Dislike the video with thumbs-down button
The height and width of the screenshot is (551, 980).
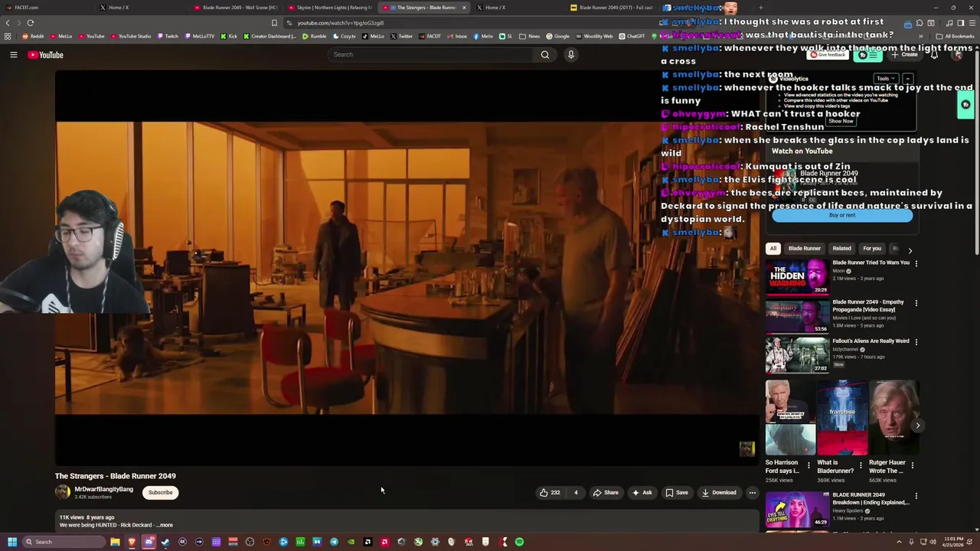point(576,492)
